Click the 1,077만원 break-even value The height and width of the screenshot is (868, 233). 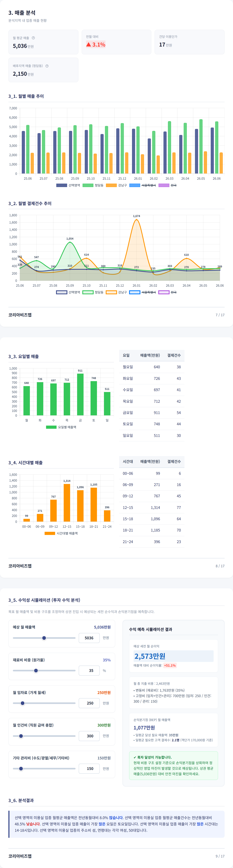[x=144, y=727]
